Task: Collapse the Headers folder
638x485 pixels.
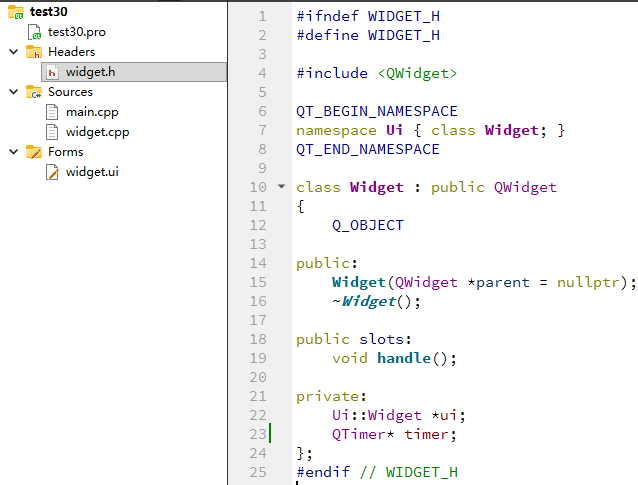Action: (x=13, y=52)
